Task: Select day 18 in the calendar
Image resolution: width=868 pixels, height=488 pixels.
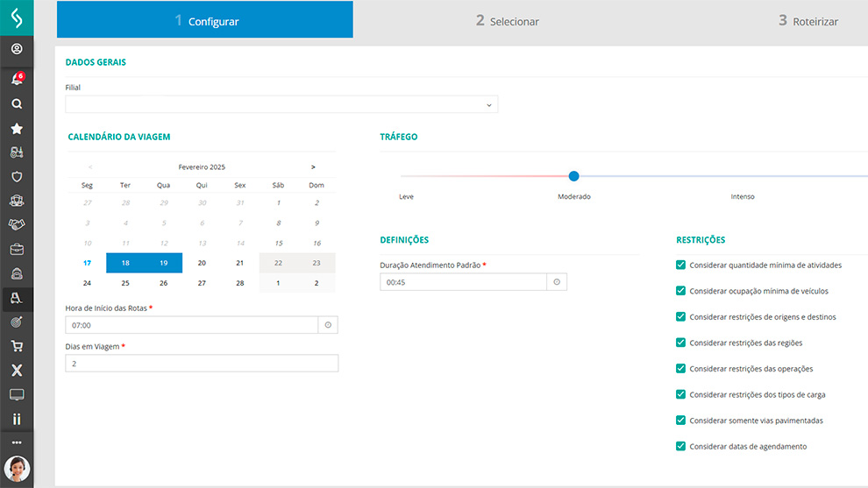Action: click(x=125, y=263)
